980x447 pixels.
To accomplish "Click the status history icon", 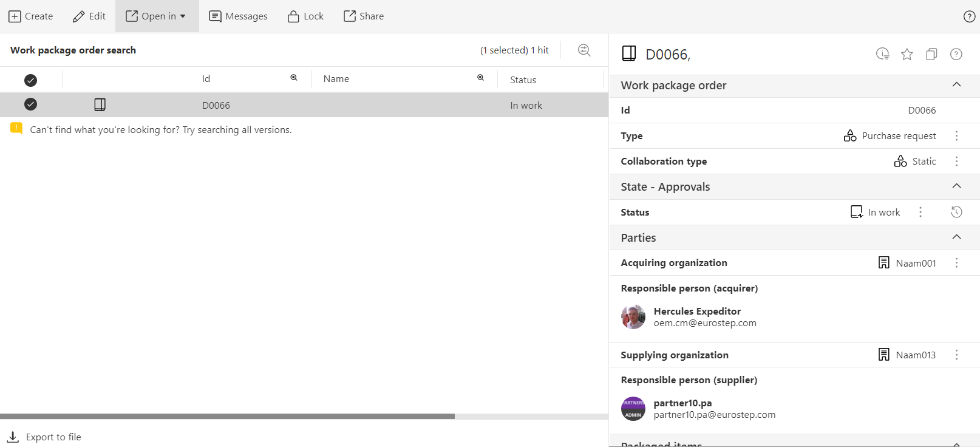I will (956, 212).
